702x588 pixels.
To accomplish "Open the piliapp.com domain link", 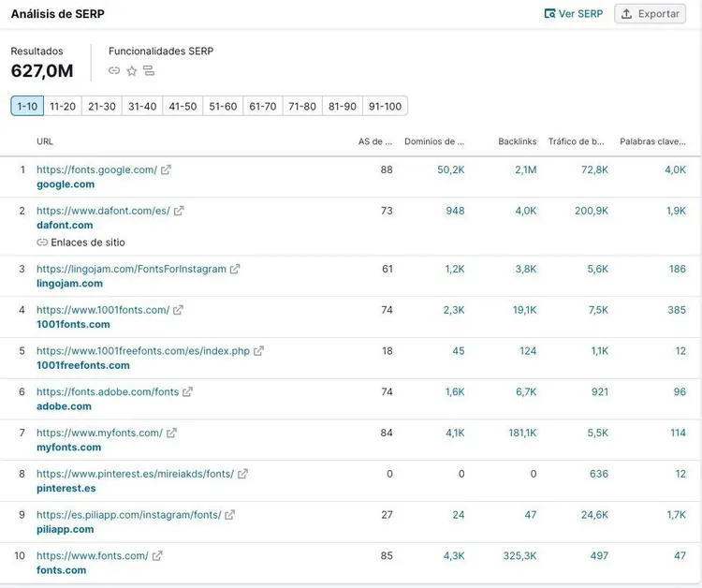I will click(65, 529).
